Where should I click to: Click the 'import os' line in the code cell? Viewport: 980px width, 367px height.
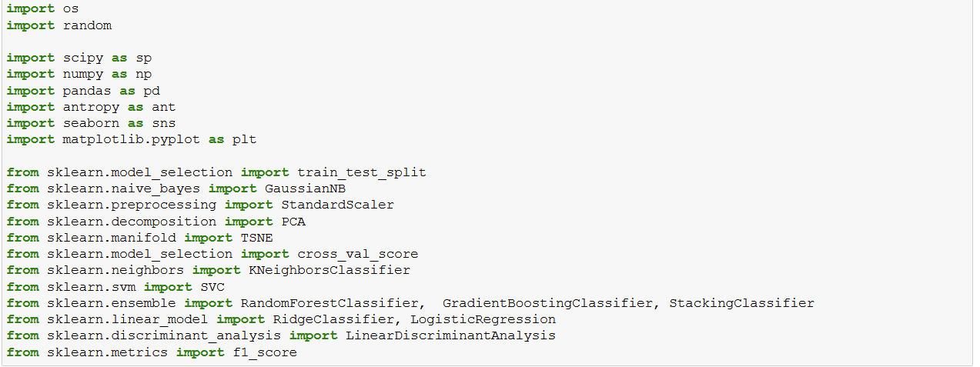(x=38, y=9)
